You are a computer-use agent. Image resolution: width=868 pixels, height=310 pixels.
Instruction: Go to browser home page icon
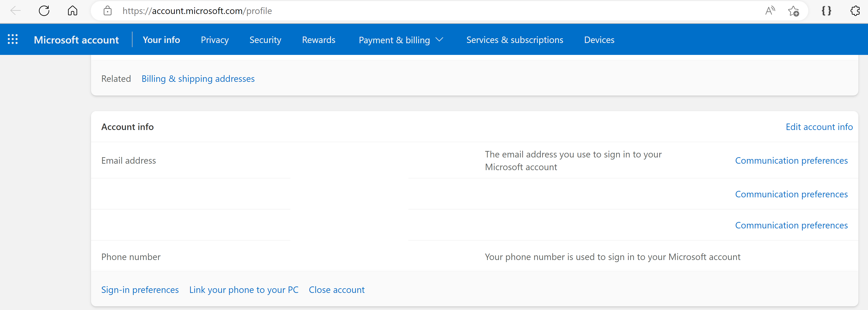[72, 11]
